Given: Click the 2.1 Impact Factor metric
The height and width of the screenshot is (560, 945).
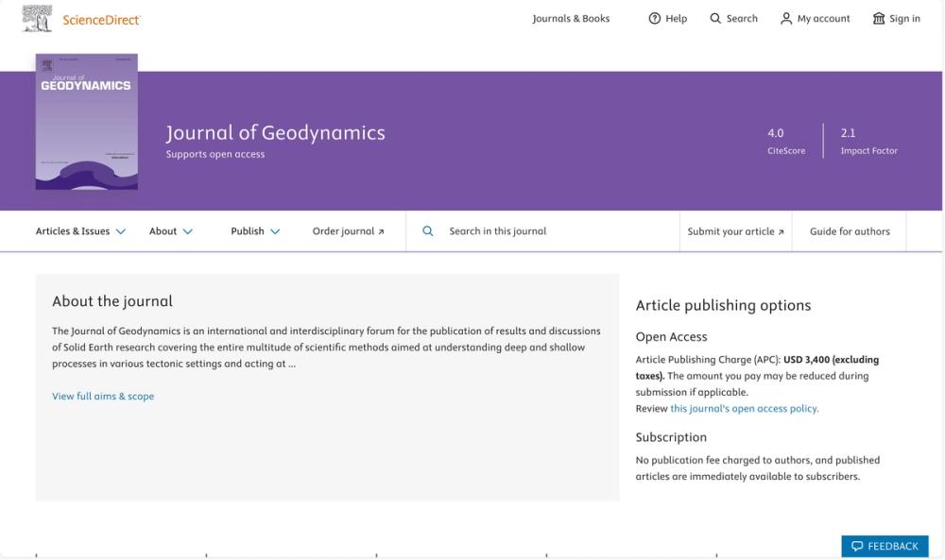Looking at the screenshot, I should pyautogui.click(x=869, y=141).
